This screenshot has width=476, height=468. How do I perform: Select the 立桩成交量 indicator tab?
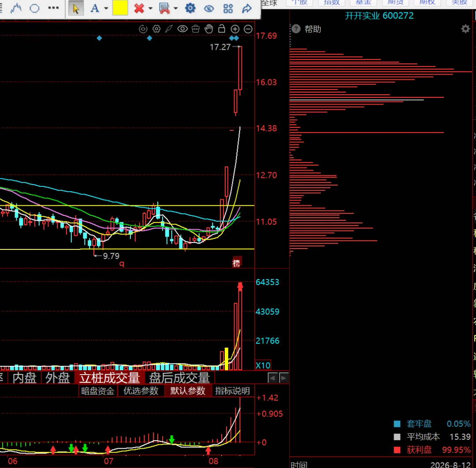(x=110, y=378)
